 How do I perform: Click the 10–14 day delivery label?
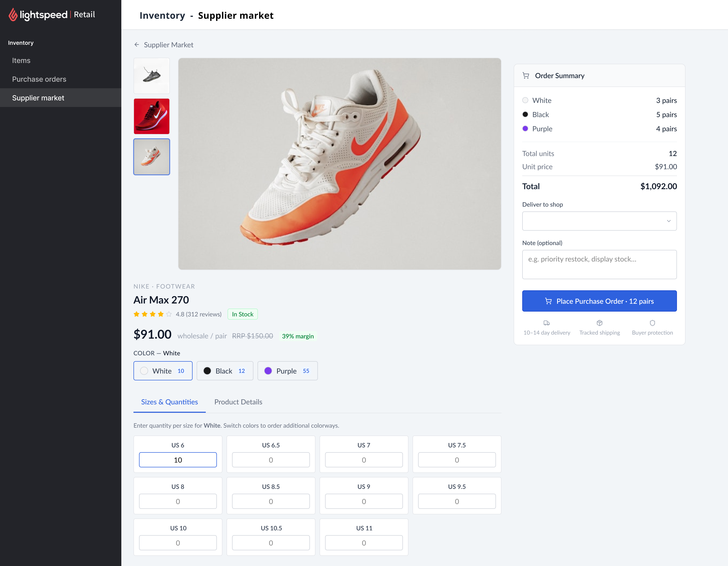[547, 333]
